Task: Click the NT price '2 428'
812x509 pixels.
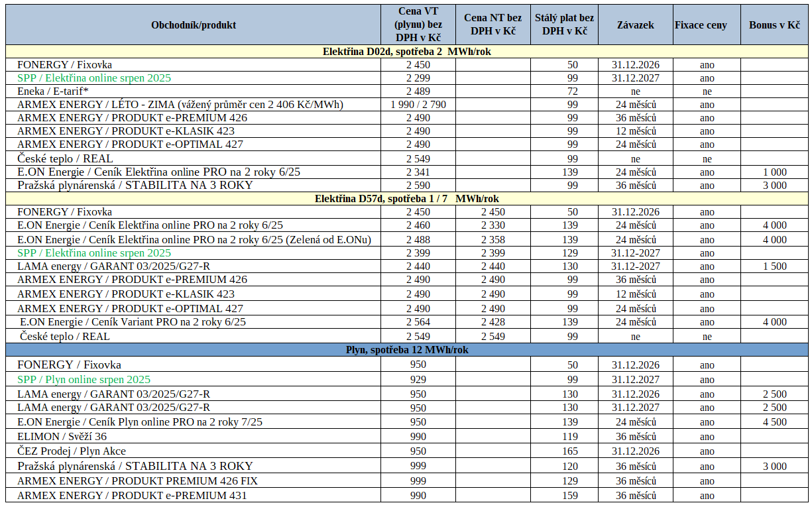Action: click(x=493, y=322)
